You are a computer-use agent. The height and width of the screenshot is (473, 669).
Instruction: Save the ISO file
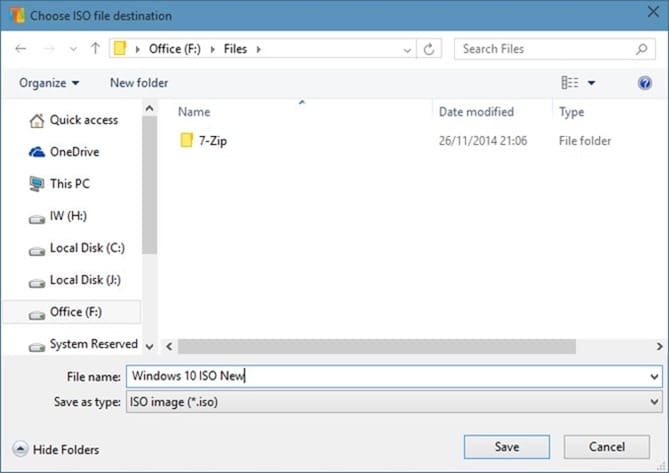pos(507,447)
